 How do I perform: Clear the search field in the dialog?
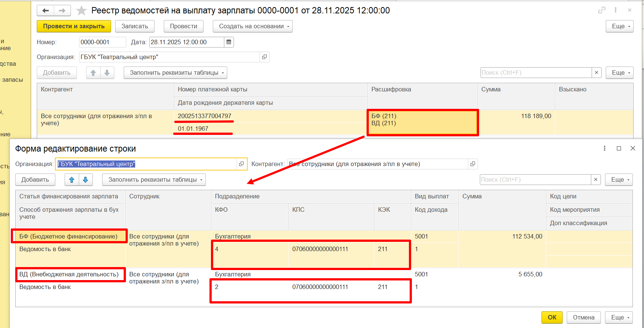click(596, 179)
